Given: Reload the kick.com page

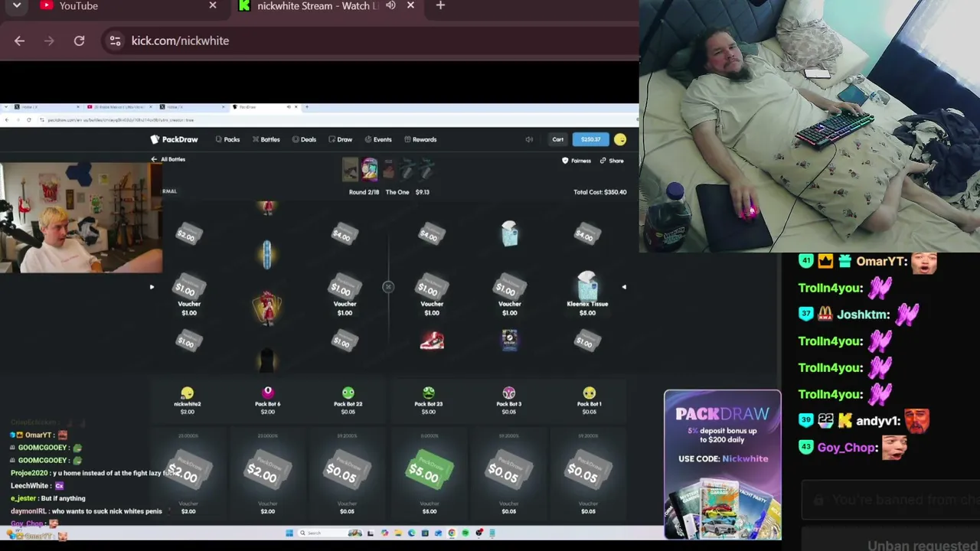Looking at the screenshot, I should [79, 41].
